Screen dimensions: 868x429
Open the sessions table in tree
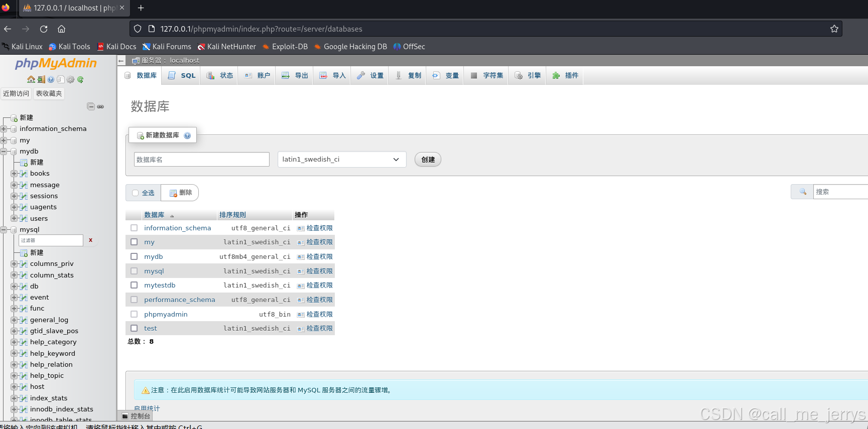tap(44, 196)
